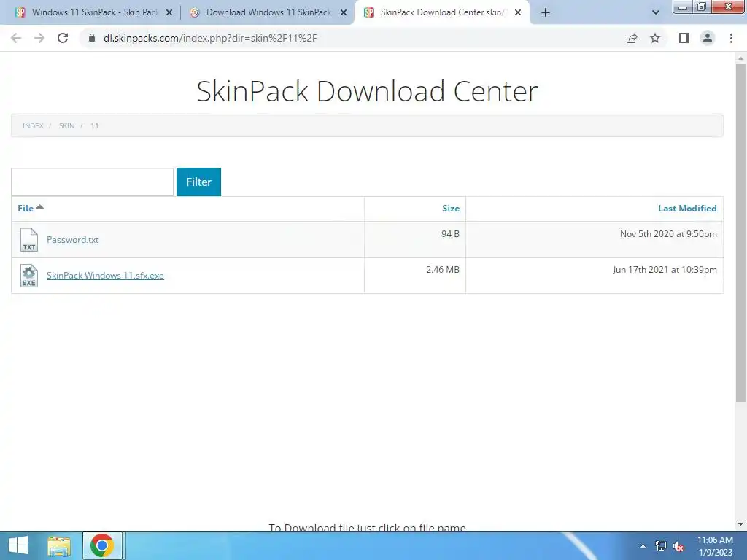
Task: Sort by the File column header
Action: pos(26,208)
